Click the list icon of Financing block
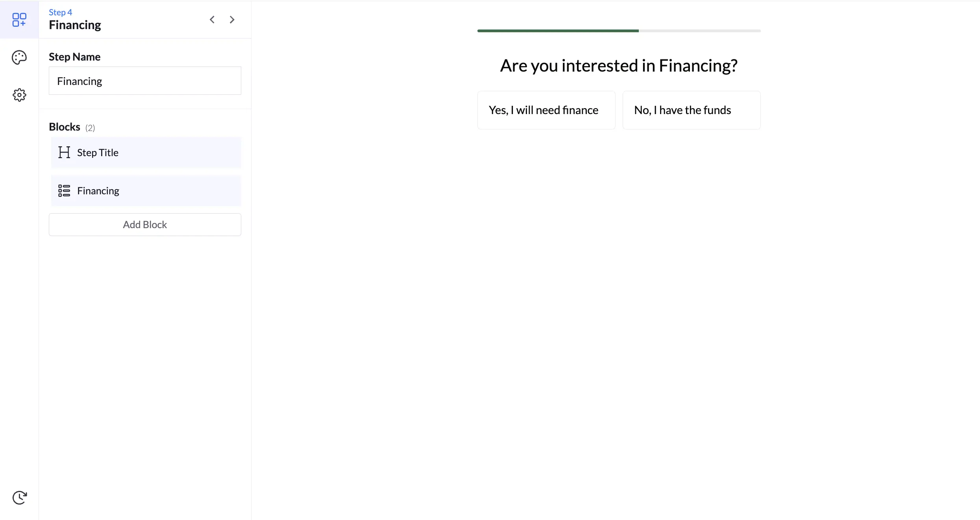This screenshot has width=980, height=520. tap(64, 191)
